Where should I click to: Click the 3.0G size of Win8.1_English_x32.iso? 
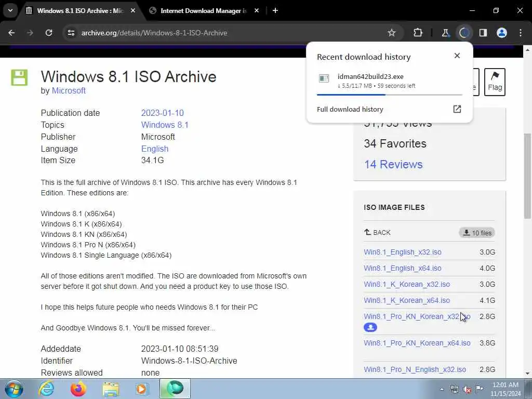pyautogui.click(x=487, y=252)
